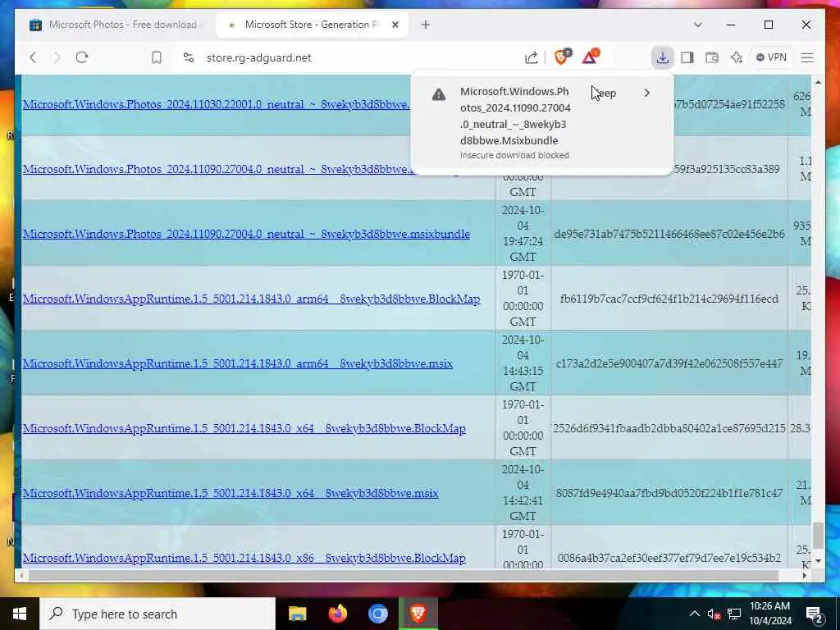Open the blue circular browser taskbar icon
The image size is (840, 630).
tap(377, 614)
